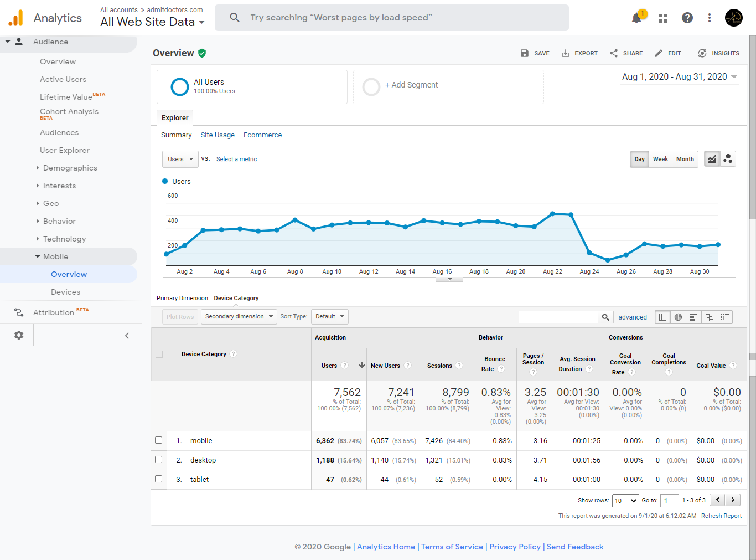Select the comparison view icon
The height and width of the screenshot is (560, 756).
click(x=709, y=317)
